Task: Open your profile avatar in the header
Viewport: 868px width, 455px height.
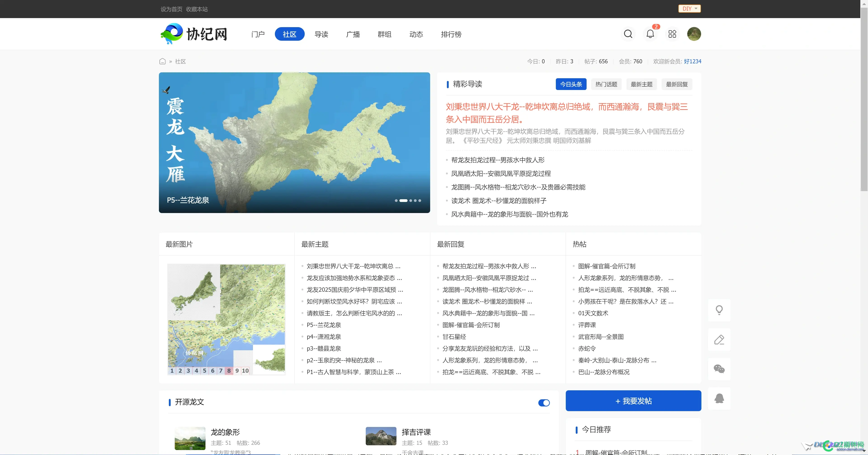Action: [694, 34]
